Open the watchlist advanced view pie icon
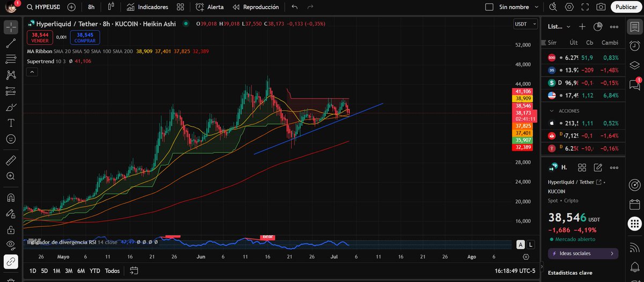 pos(598,26)
